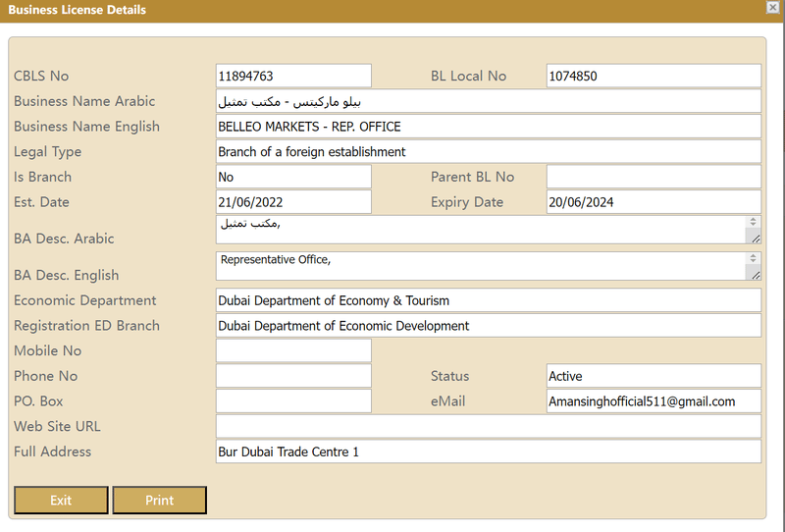This screenshot has width=785, height=532.
Task: Click the BA Desc. English label
Action: pos(67,275)
